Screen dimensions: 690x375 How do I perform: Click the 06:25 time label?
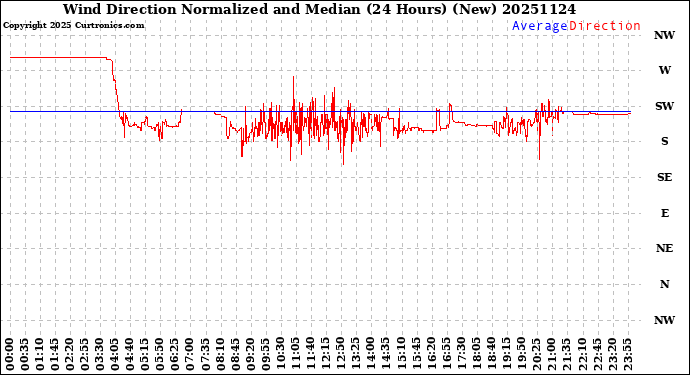[x=175, y=355]
